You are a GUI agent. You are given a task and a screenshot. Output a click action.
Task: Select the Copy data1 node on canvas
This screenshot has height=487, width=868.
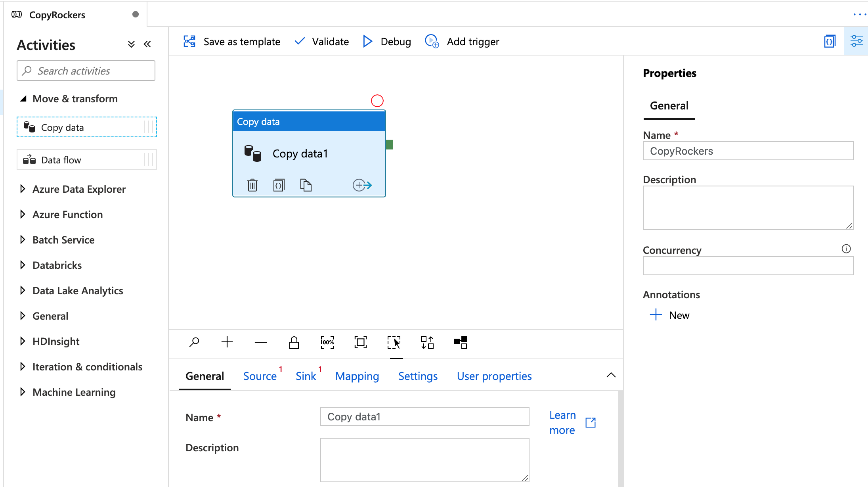(309, 153)
